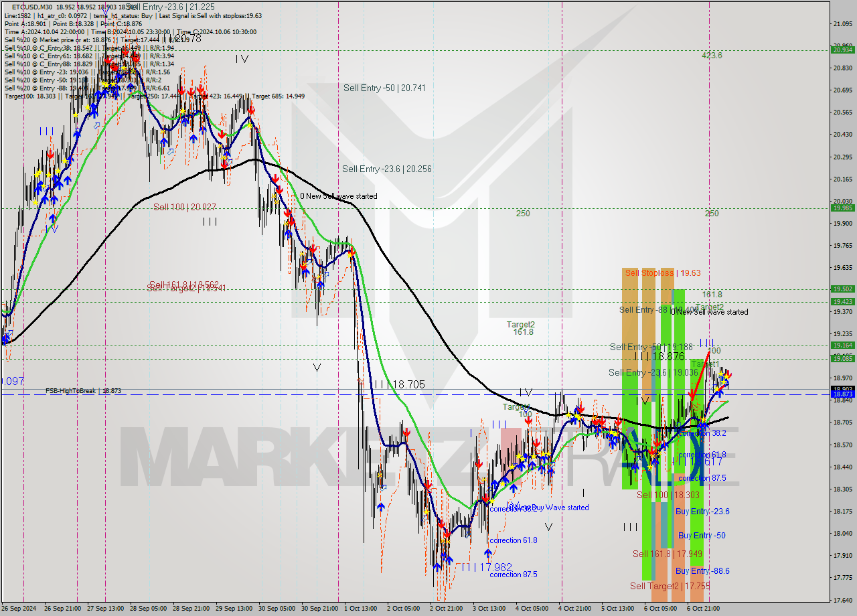Click the 21.095 price scale value
Screen dimensions: 857x616
point(842,24)
